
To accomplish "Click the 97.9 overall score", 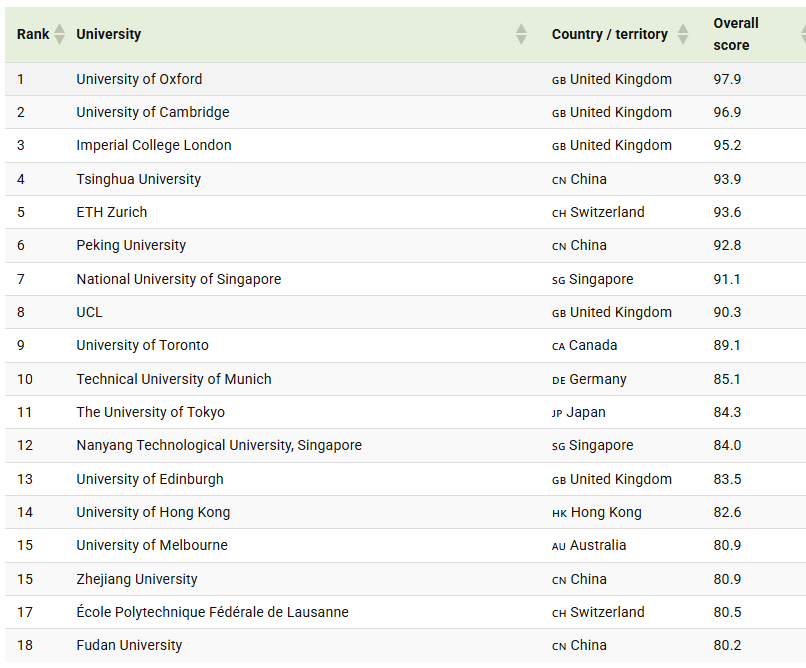I will pos(727,79).
